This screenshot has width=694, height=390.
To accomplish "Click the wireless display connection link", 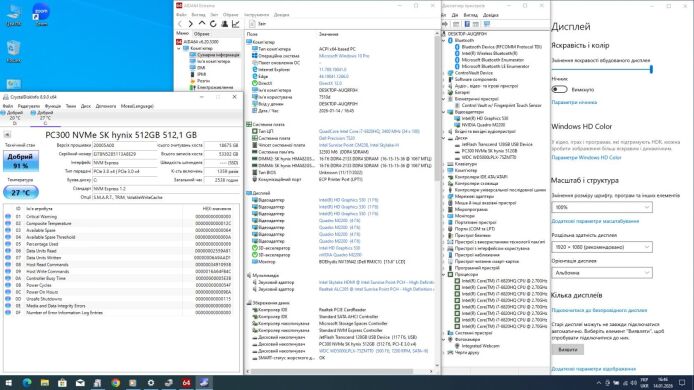I will pos(599,310).
